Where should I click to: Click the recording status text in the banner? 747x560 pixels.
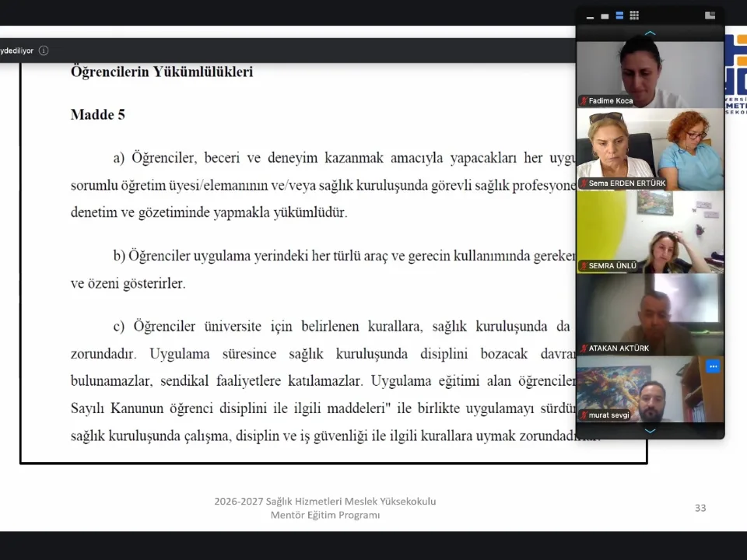pyautogui.click(x=16, y=51)
